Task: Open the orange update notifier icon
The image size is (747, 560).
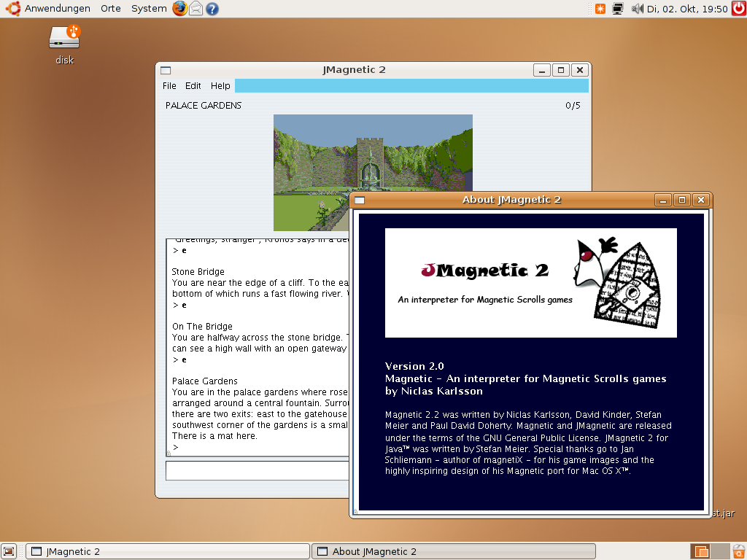Action: point(600,9)
